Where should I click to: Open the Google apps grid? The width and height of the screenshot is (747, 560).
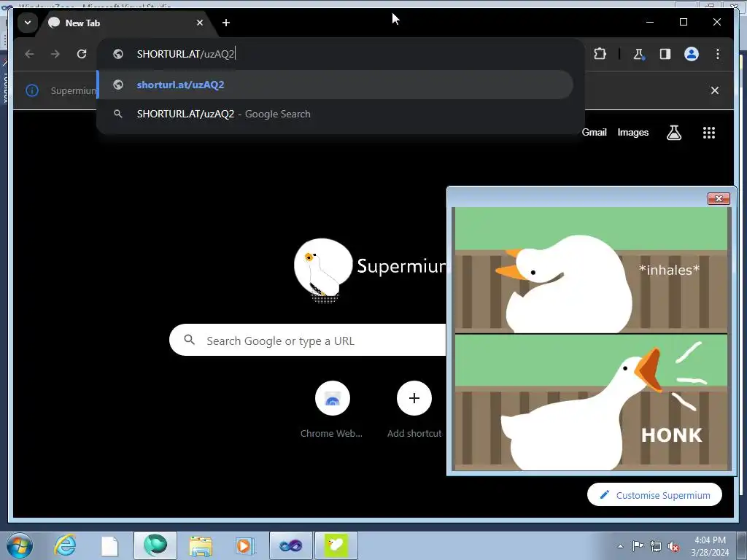(709, 133)
